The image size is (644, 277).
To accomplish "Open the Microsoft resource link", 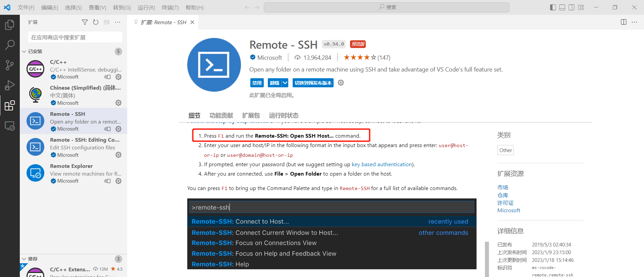I will pos(509,211).
